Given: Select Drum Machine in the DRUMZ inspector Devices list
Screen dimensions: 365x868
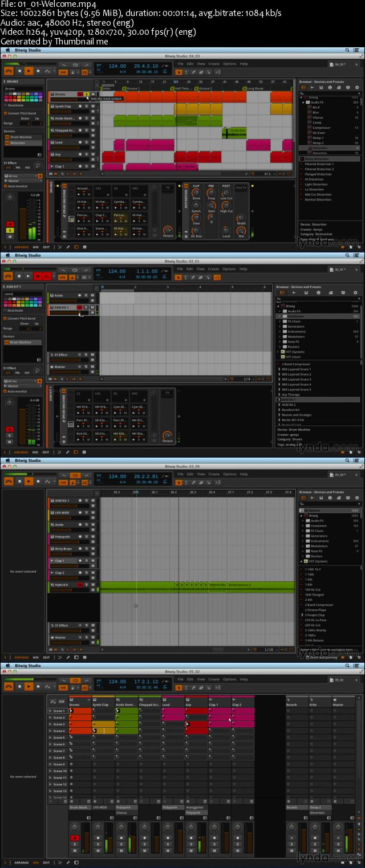Looking at the screenshot, I should 23,137.
